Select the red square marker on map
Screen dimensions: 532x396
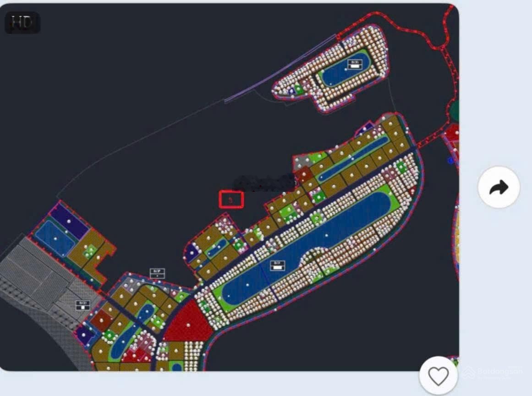pos(231,200)
